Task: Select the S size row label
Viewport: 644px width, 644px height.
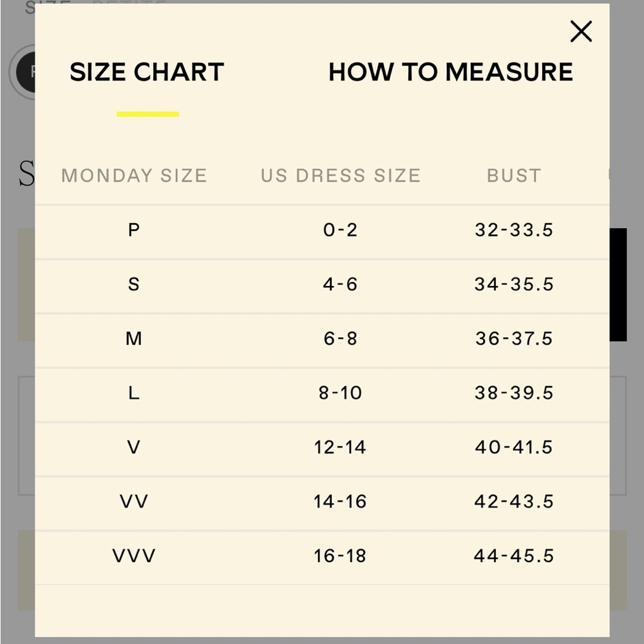Action: (134, 284)
